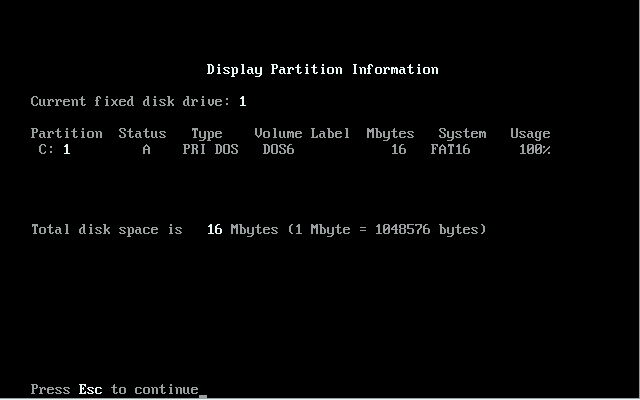
Task: Click the "Display Partition Information" title
Action: pos(322,70)
